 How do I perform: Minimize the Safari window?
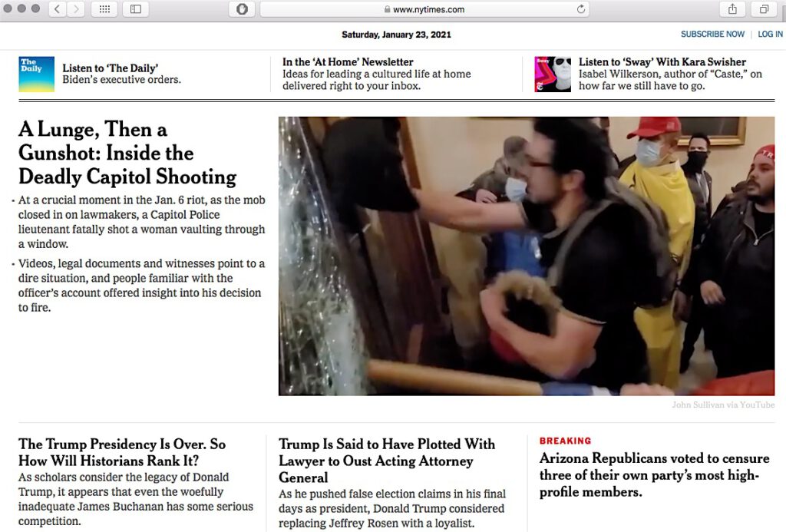(x=21, y=8)
